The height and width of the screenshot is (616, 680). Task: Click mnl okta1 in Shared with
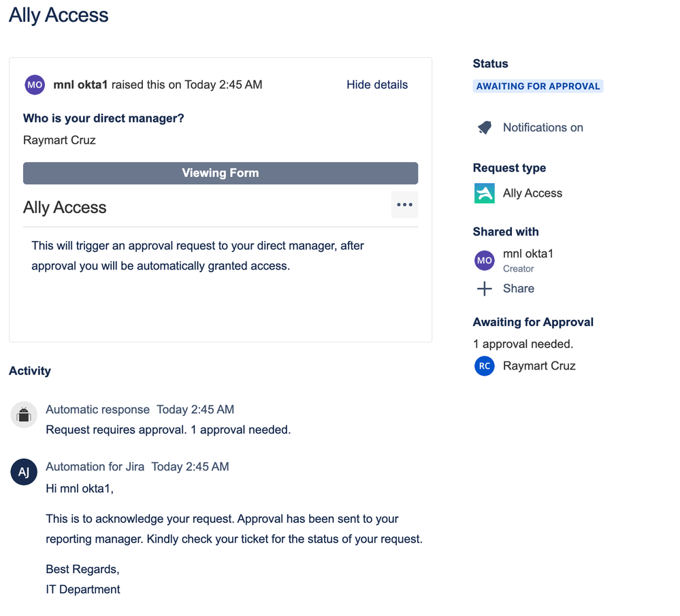(528, 253)
